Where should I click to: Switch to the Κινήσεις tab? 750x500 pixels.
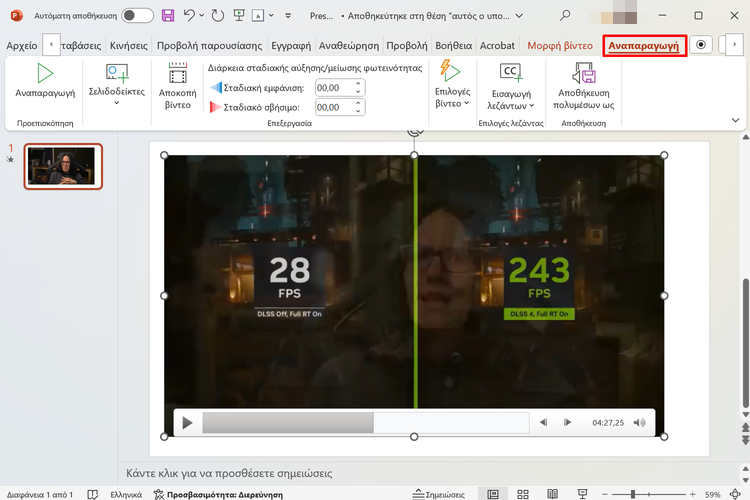click(x=129, y=45)
